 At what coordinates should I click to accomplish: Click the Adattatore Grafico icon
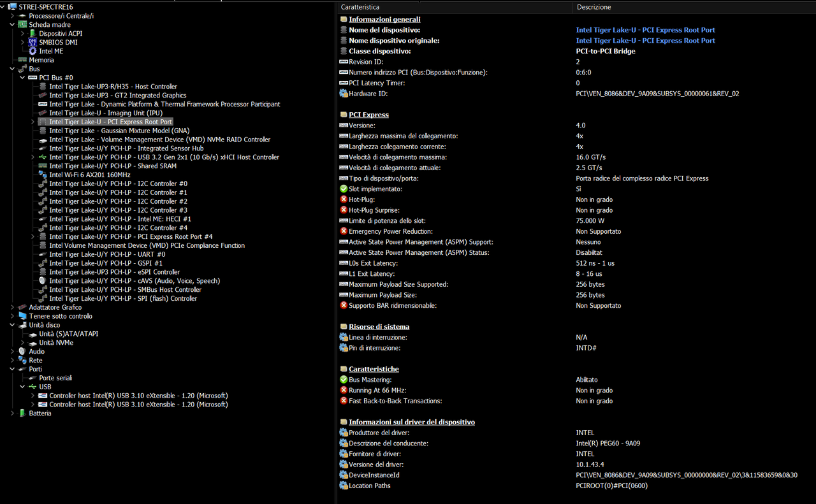[x=23, y=307]
